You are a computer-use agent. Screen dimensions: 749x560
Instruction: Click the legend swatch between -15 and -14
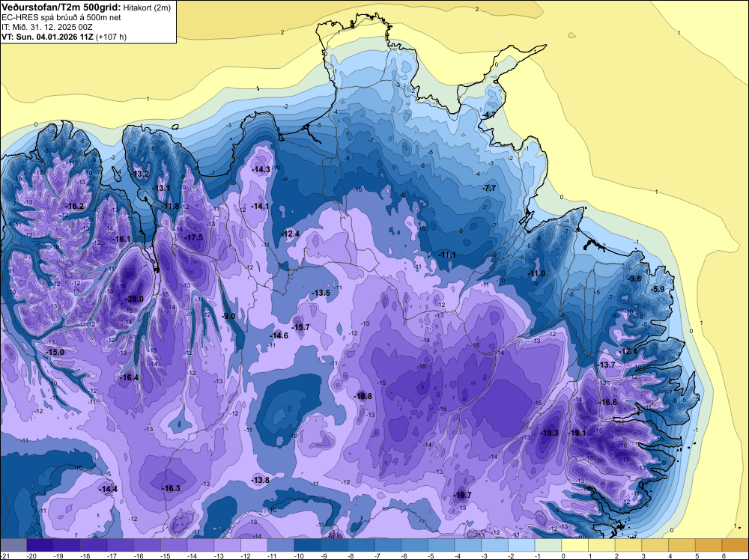[174, 545]
